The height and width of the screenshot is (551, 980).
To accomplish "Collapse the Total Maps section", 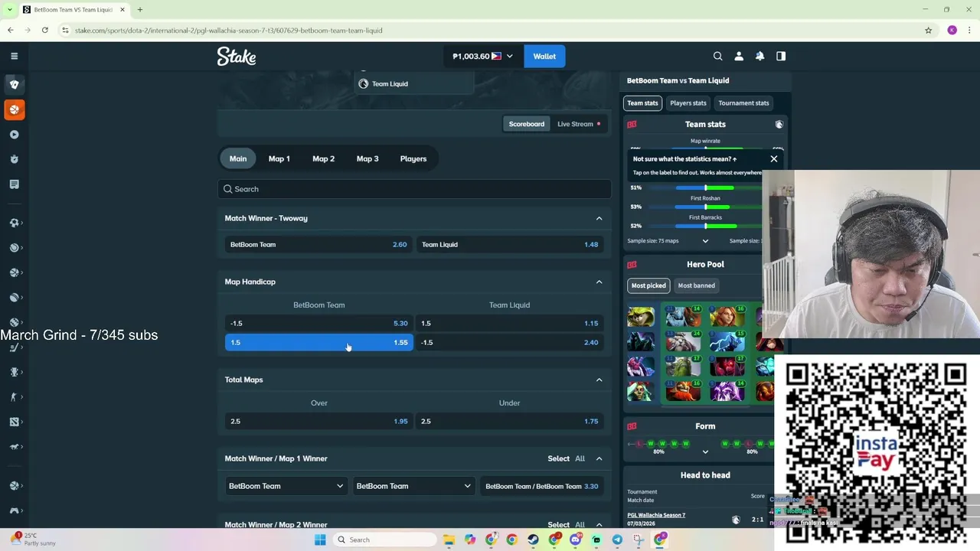I will pyautogui.click(x=599, y=380).
